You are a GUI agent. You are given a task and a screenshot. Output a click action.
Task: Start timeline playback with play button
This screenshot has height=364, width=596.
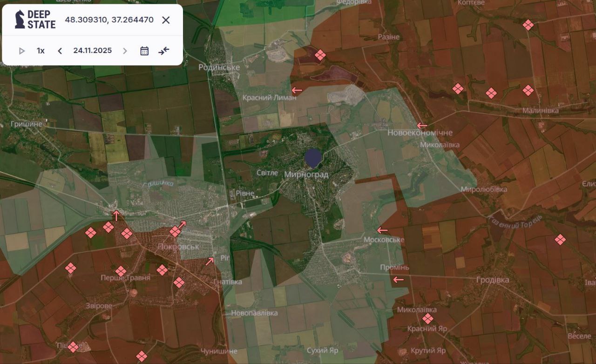coord(22,51)
